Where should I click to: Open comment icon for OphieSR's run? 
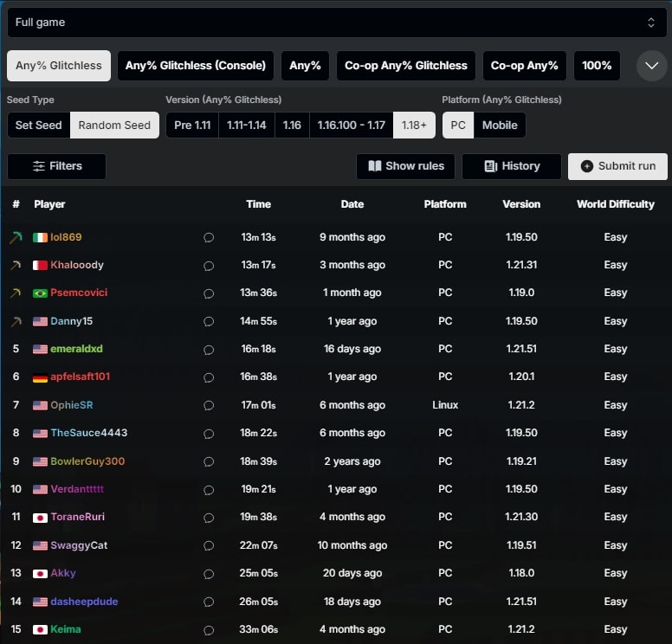click(x=209, y=405)
